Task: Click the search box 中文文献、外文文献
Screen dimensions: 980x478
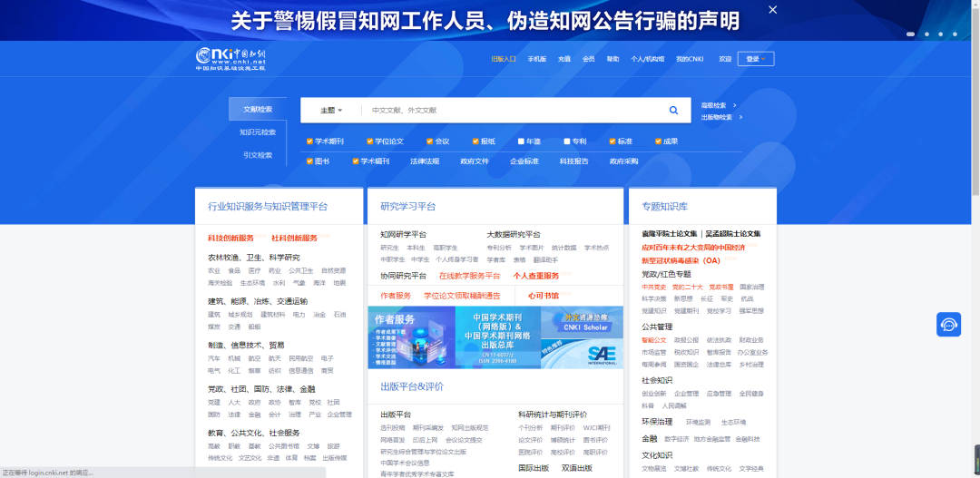Action: point(513,110)
